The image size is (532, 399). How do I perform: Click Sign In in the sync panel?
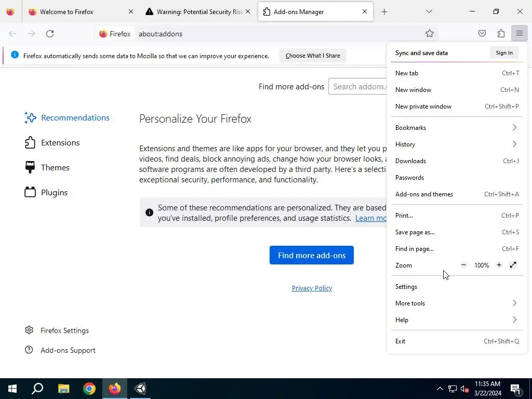(504, 52)
